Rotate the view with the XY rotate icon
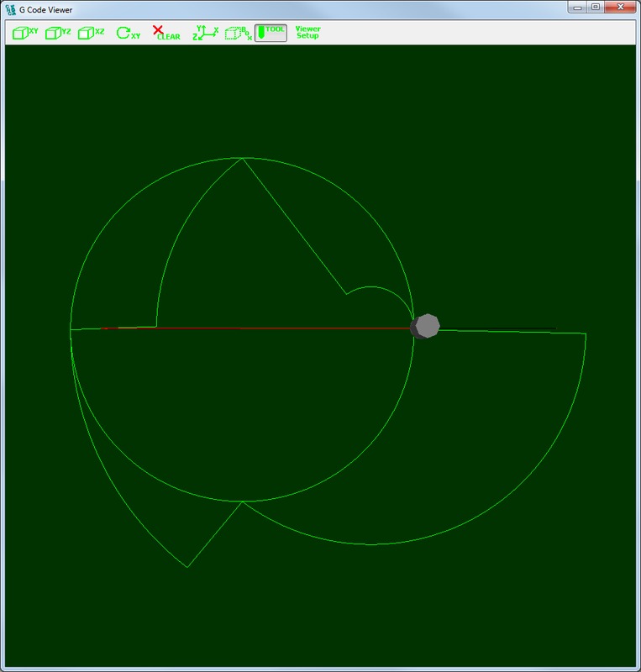The width and height of the screenshot is (641, 672). [128, 33]
